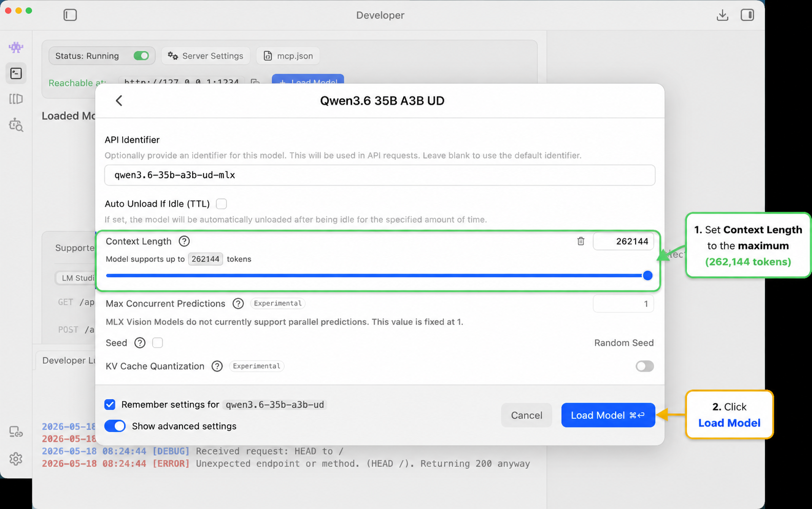Open the settings gear icon in sidebar
812x509 pixels.
click(x=16, y=459)
